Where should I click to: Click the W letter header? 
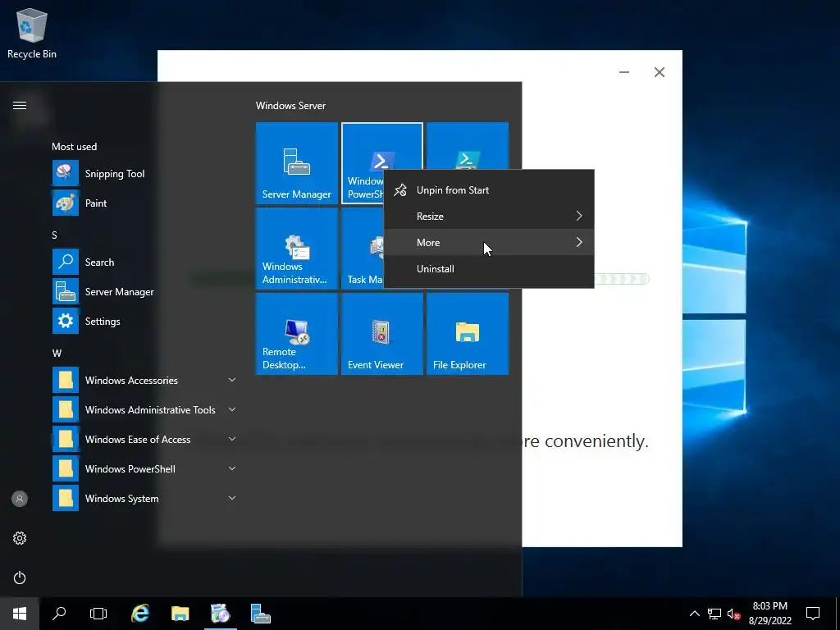click(57, 353)
